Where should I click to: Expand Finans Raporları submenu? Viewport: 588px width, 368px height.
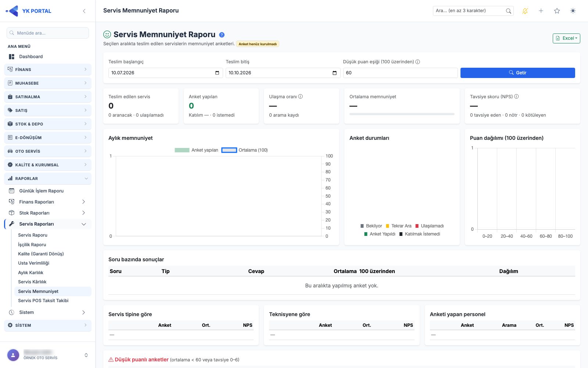click(x=48, y=202)
